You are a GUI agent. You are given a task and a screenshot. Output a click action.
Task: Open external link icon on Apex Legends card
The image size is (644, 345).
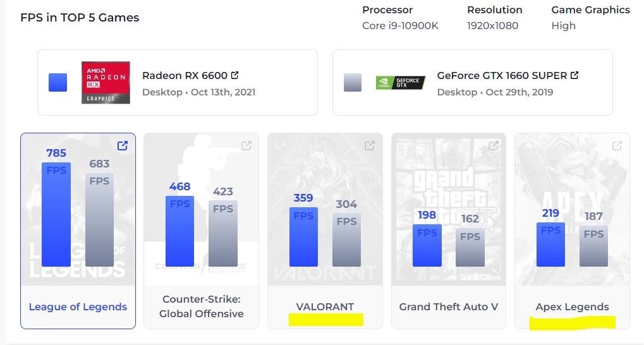617,145
